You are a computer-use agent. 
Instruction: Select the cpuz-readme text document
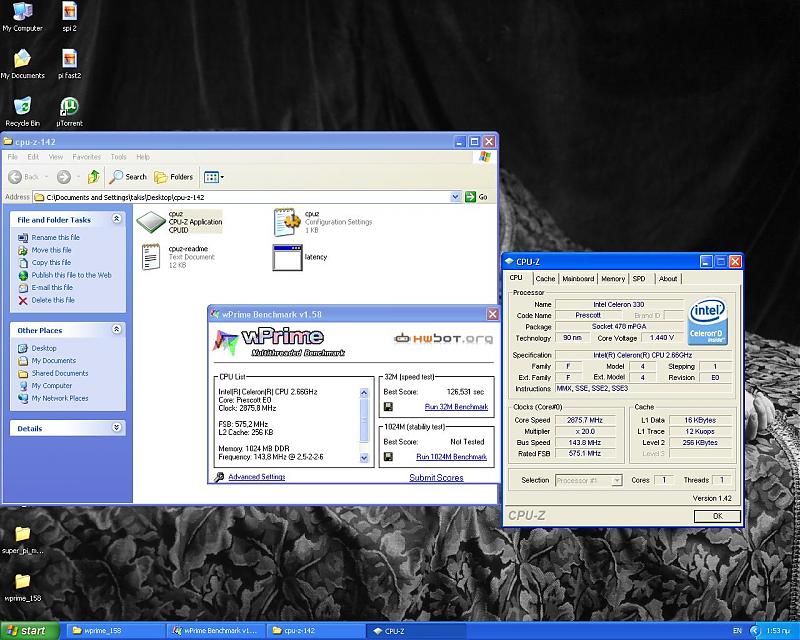click(x=178, y=257)
